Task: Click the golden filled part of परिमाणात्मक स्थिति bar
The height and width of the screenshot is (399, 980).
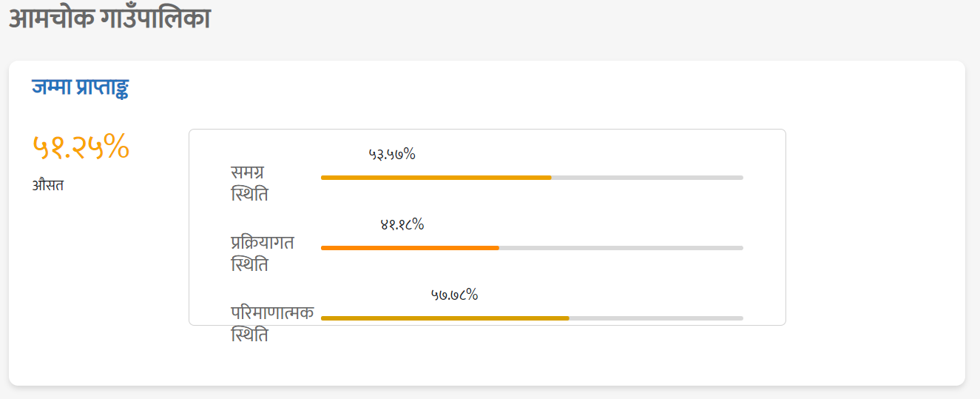Action: click(445, 318)
